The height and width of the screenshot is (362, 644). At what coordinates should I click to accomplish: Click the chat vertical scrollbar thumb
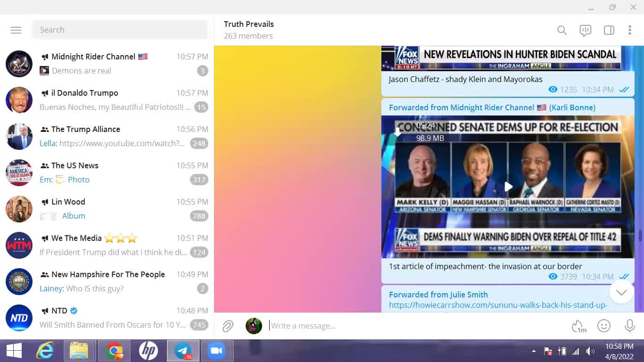(x=640, y=236)
